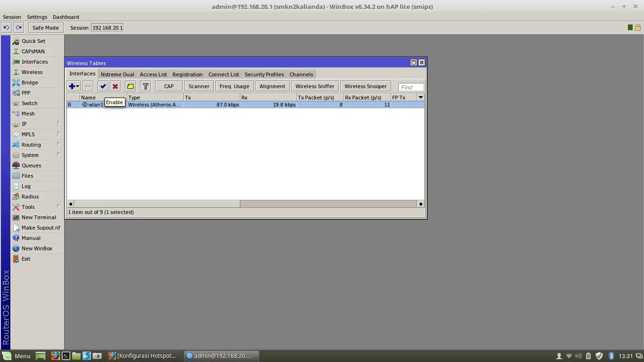Open the Session menu
This screenshot has width=644, height=362.
point(12,17)
